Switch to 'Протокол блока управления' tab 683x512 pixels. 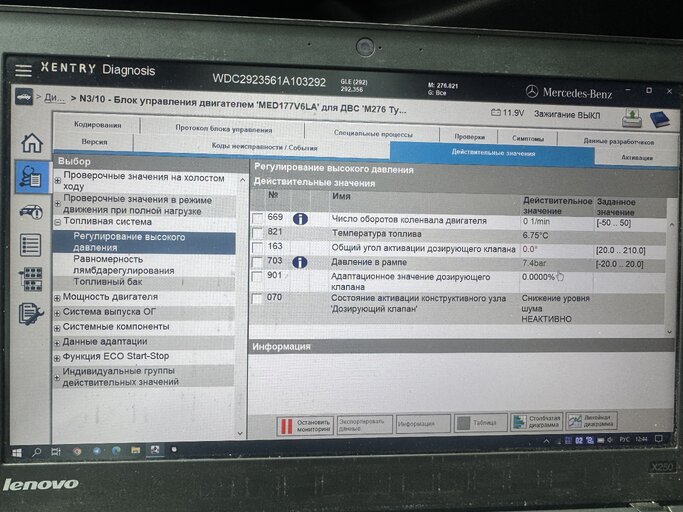pyautogui.click(x=223, y=129)
